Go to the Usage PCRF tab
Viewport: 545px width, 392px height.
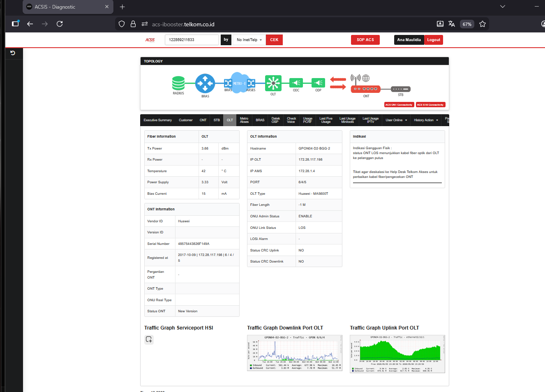pos(307,120)
